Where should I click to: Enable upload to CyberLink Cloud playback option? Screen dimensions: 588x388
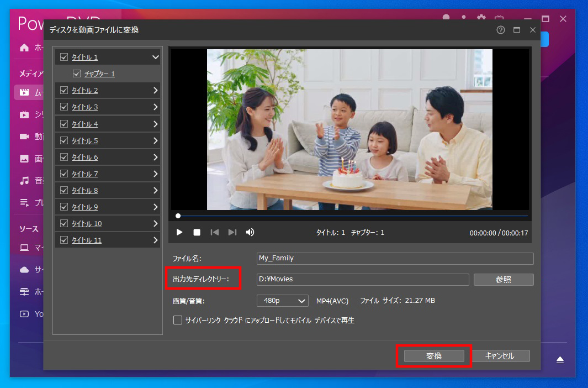[178, 319]
